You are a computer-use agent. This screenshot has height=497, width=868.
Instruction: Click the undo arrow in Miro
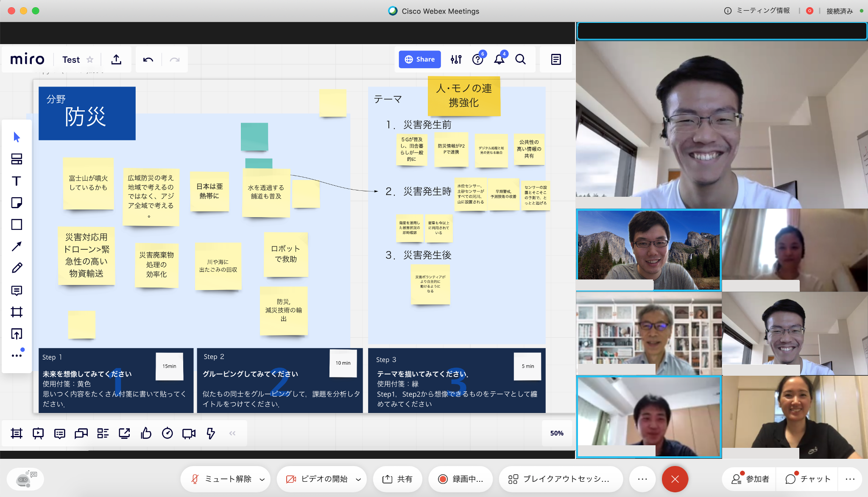(x=148, y=59)
